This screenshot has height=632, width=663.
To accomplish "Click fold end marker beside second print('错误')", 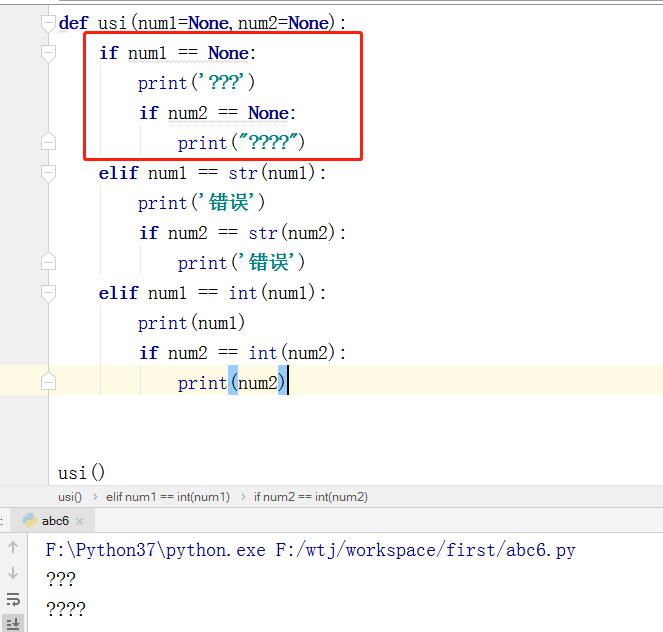I will [x=48, y=261].
